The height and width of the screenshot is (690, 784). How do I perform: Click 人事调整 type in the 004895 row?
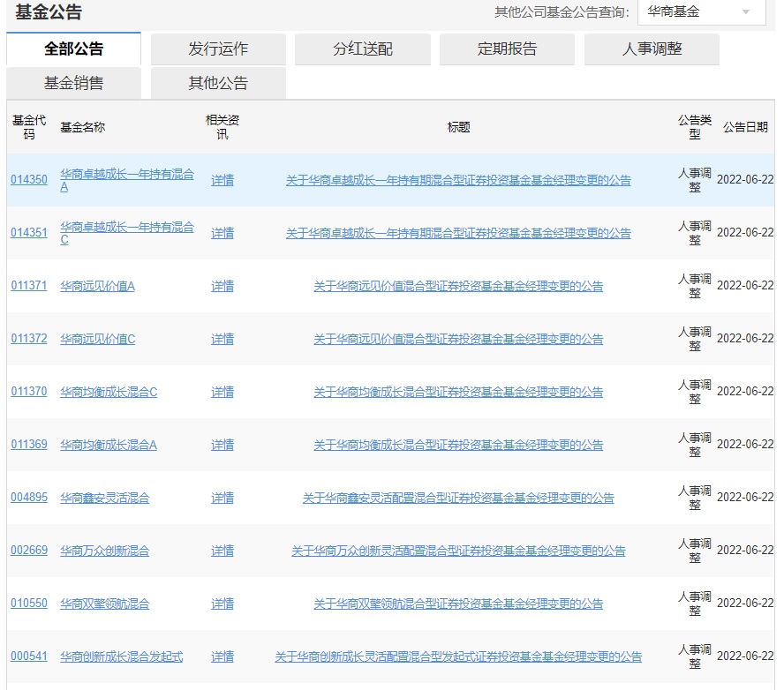tap(695, 498)
